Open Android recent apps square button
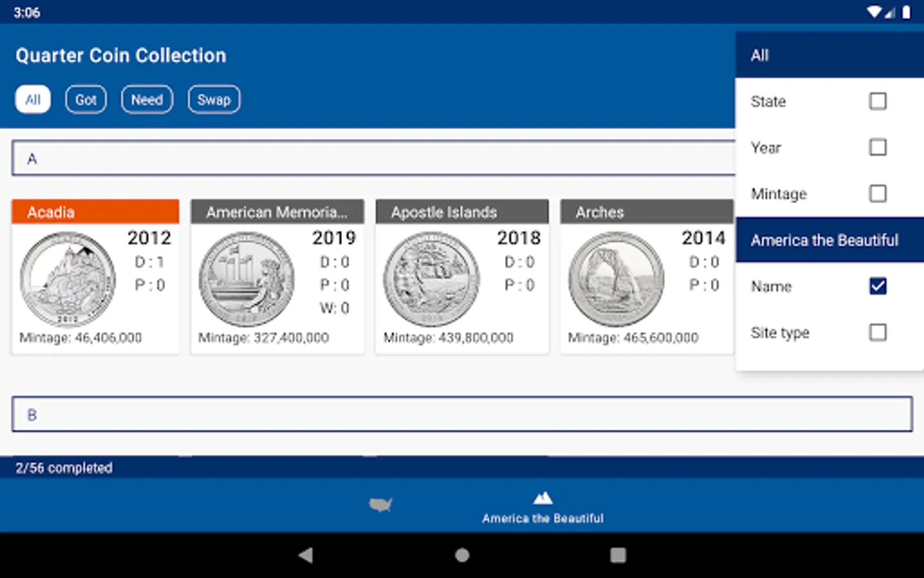 click(x=618, y=555)
